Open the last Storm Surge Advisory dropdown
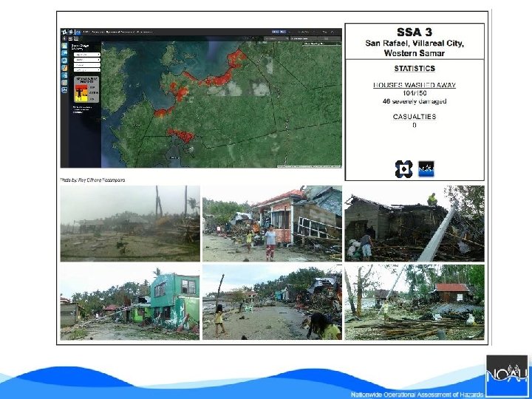 click(x=87, y=70)
